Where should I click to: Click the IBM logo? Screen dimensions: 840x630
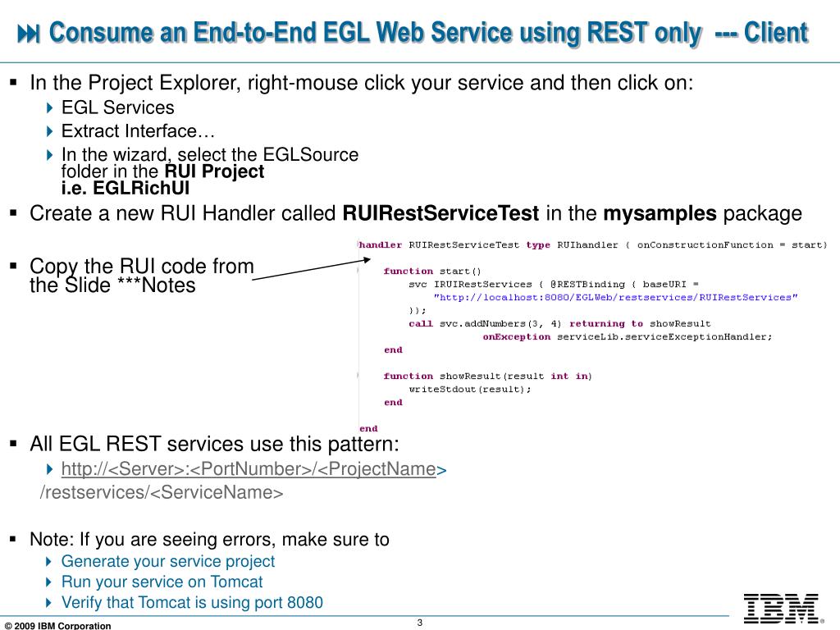tap(781, 609)
